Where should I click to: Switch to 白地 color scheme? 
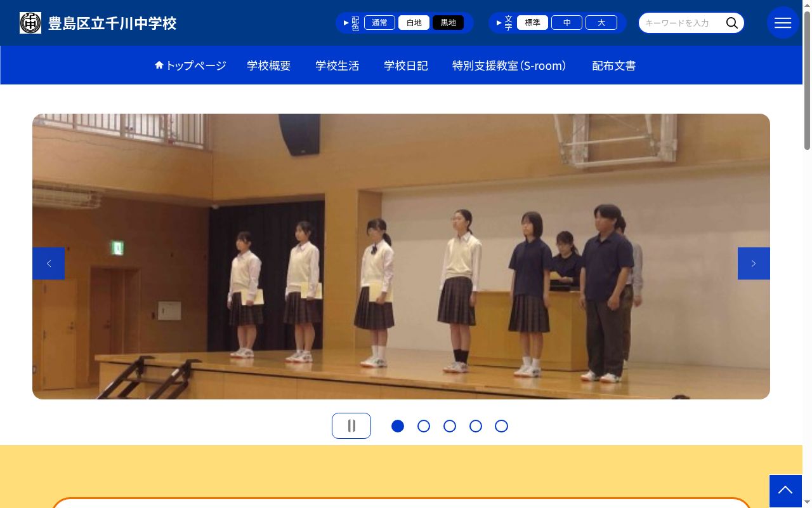tap(414, 23)
